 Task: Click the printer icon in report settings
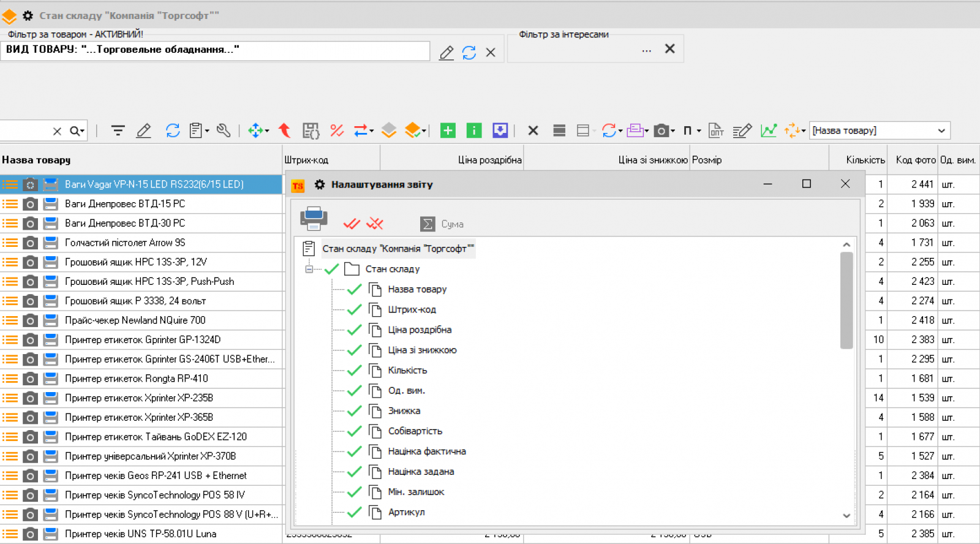[314, 219]
